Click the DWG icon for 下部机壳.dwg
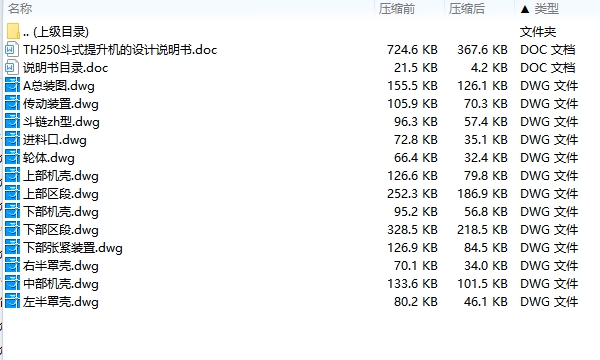The width and height of the screenshot is (600, 360). pos(12,211)
